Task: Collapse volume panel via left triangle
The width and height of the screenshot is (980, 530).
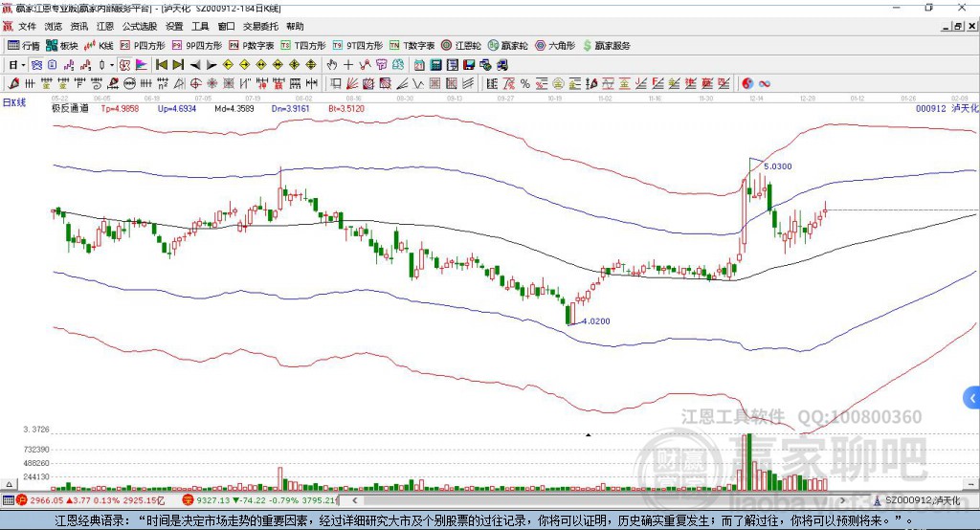Action: pyautogui.click(x=9, y=484)
